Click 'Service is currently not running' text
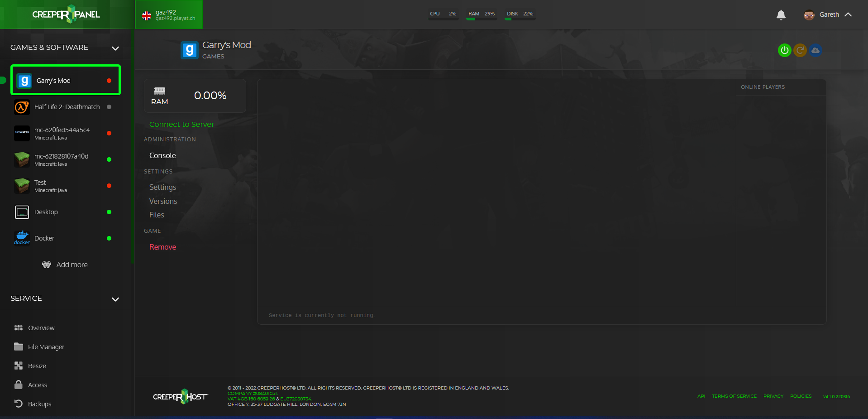868x419 pixels. point(322,315)
